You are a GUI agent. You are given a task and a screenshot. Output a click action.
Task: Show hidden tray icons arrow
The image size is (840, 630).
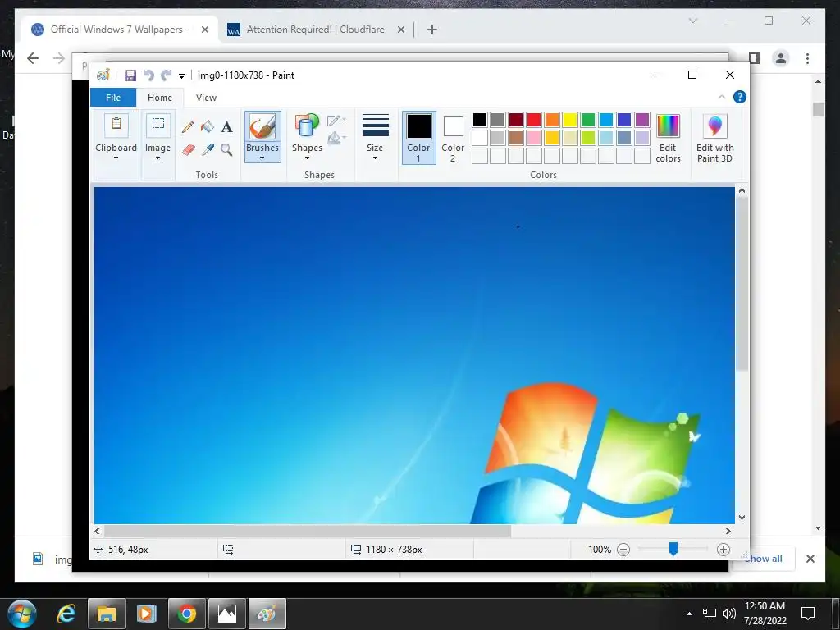689,614
